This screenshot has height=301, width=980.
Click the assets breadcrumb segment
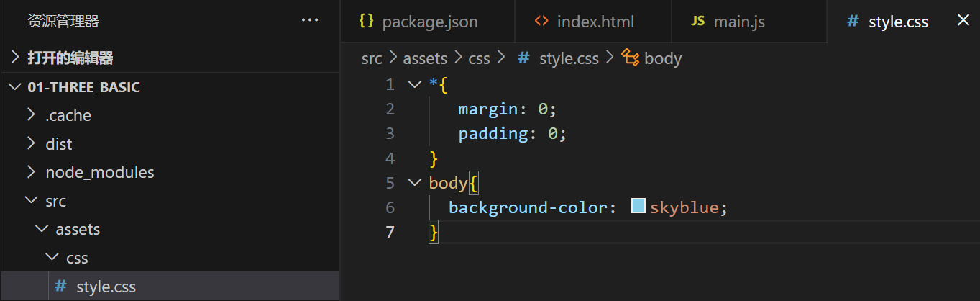pos(425,58)
